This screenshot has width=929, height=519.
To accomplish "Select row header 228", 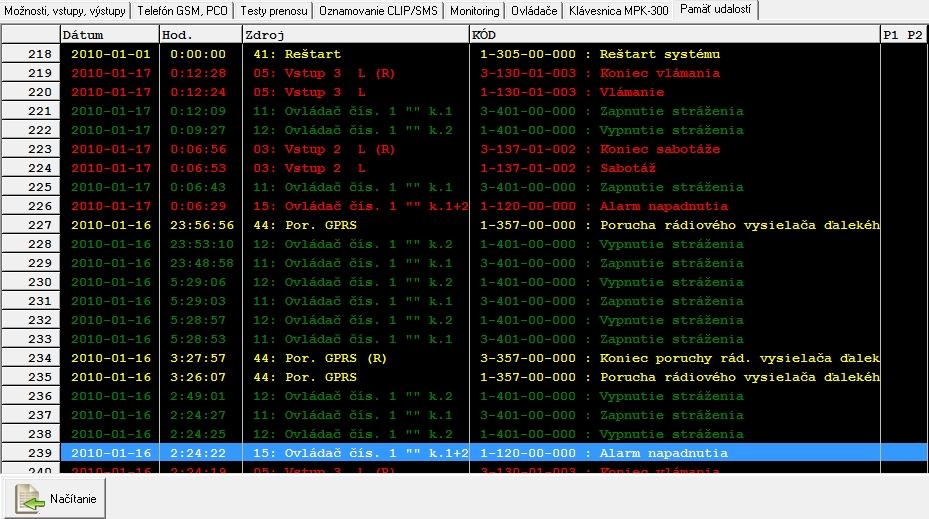I will tap(31, 244).
